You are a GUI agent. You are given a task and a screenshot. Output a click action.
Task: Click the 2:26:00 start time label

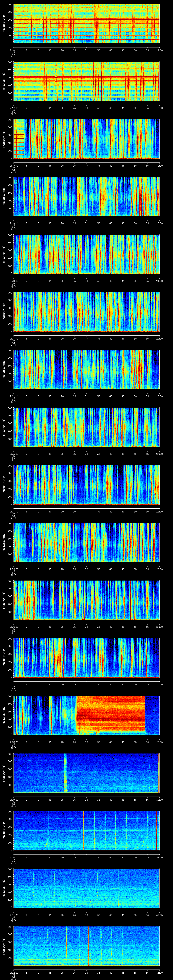[x=14, y=627]
